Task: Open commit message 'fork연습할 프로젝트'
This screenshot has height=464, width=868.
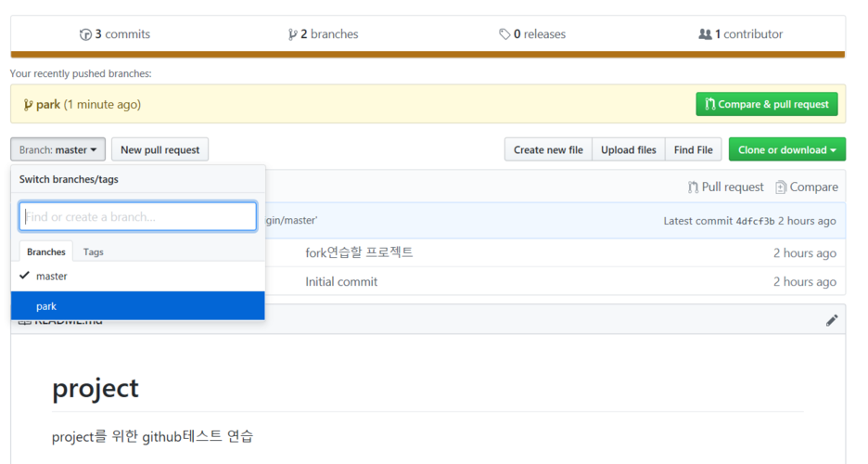Action: tap(359, 252)
